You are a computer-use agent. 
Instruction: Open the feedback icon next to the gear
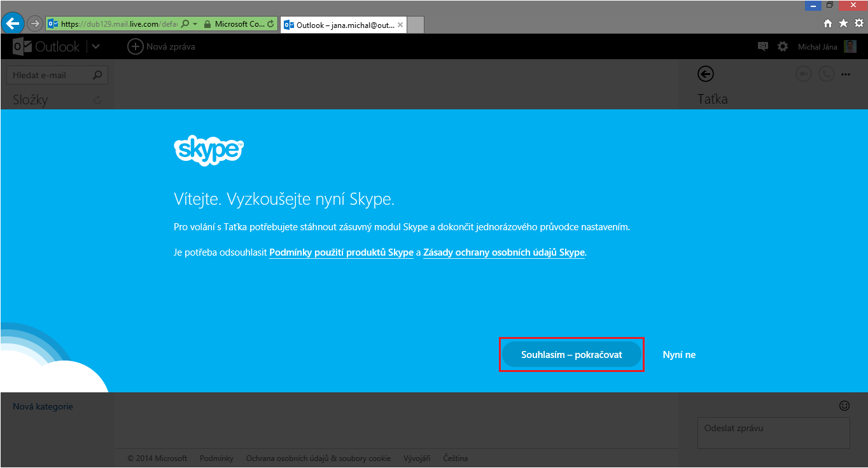[x=762, y=46]
